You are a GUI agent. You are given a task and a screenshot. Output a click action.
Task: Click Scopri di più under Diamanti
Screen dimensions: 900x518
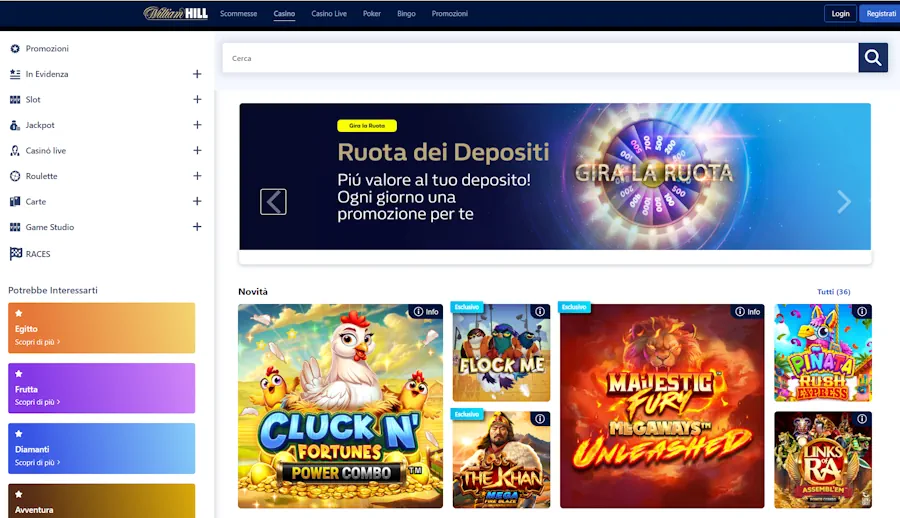pyautogui.click(x=37, y=463)
